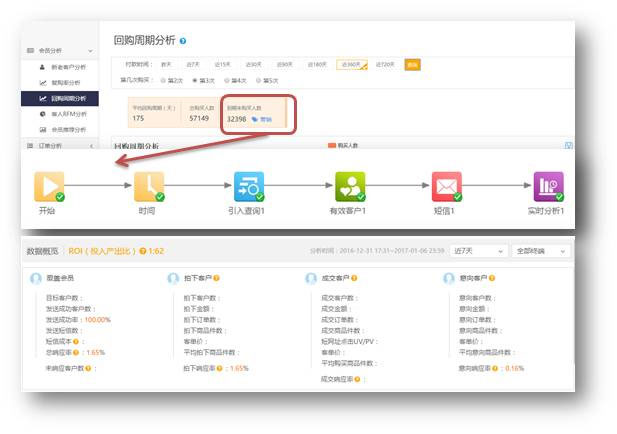Go to 单人RFM分析 sidebar item
The height and width of the screenshot is (434, 617).
pyautogui.click(x=68, y=114)
